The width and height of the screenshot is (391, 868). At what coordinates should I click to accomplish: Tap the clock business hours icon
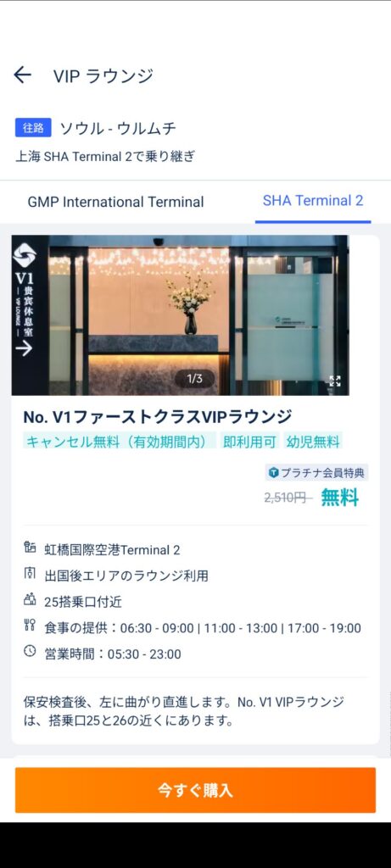click(x=30, y=652)
